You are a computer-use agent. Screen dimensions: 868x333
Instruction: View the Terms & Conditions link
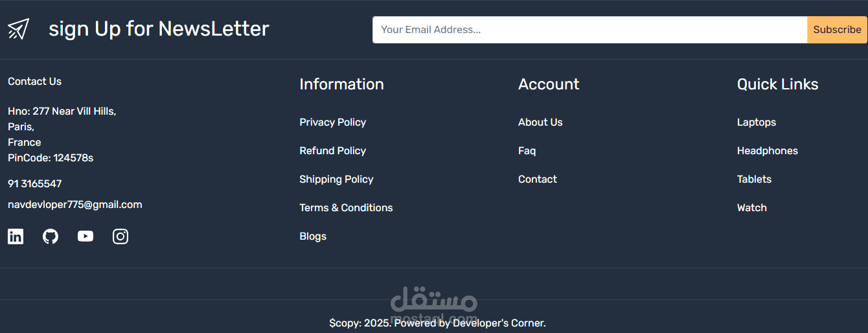tap(346, 208)
